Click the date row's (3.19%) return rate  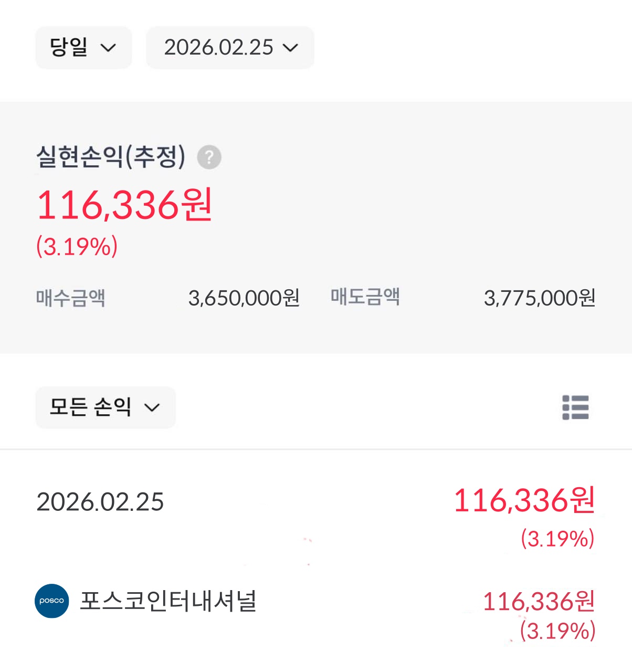click(557, 539)
